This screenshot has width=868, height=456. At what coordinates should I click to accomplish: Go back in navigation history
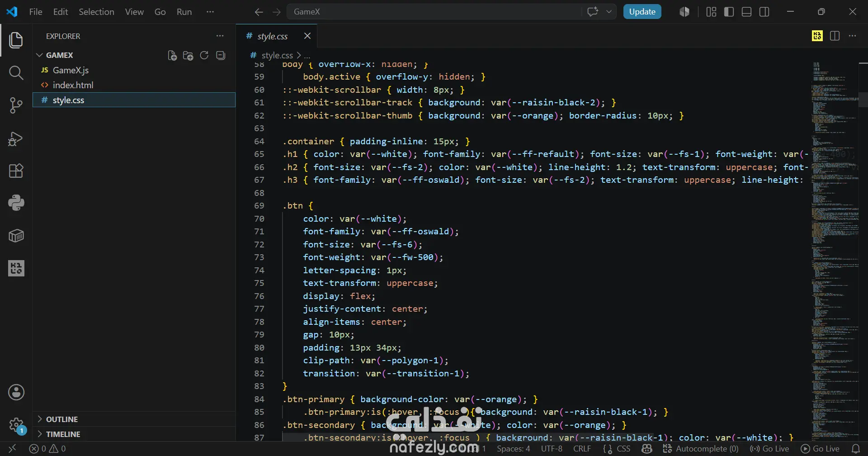tap(259, 12)
